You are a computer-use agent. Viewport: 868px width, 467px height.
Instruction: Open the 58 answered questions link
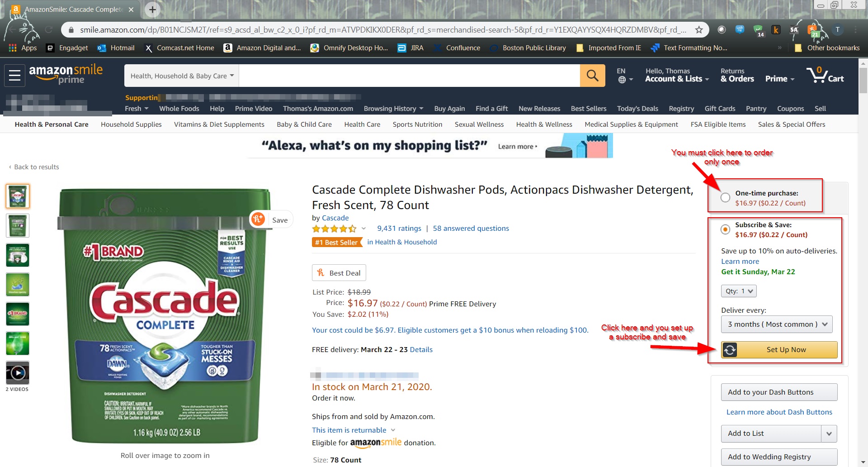471,229
